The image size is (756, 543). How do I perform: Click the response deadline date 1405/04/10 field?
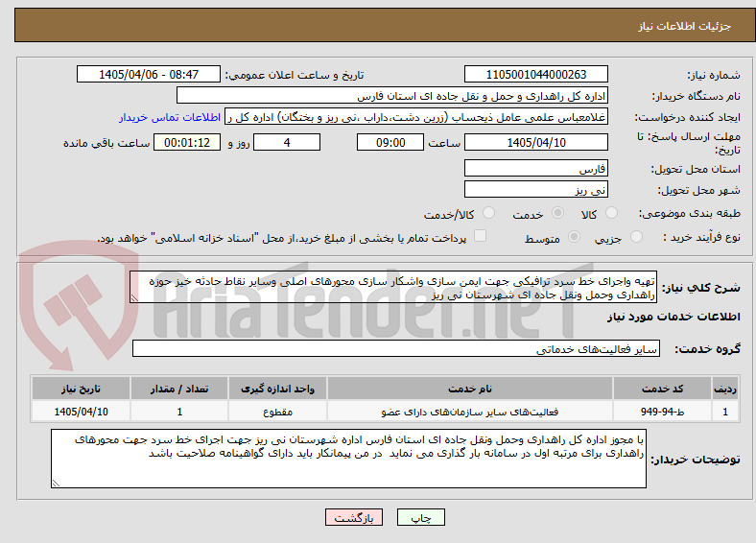535,142
